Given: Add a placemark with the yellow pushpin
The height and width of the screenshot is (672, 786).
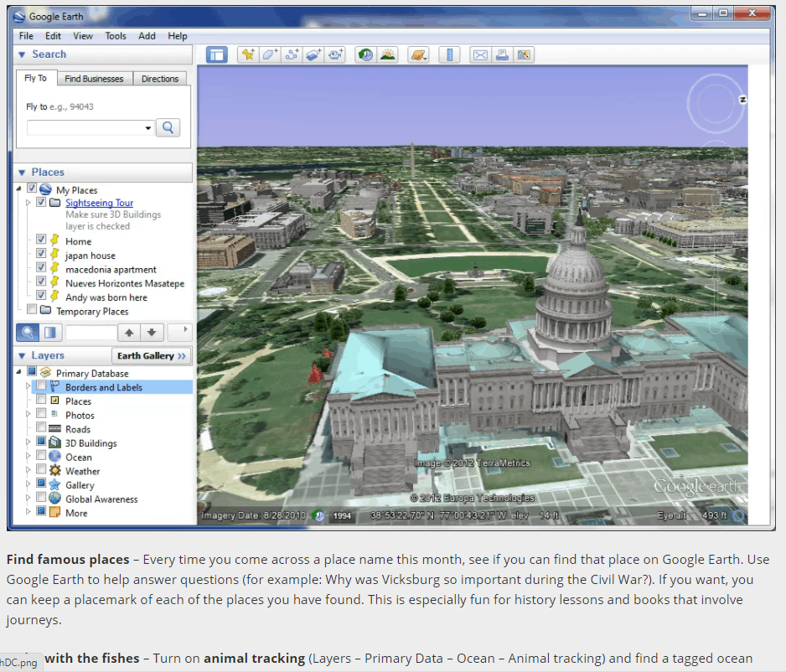Looking at the screenshot, I should 248,54.
